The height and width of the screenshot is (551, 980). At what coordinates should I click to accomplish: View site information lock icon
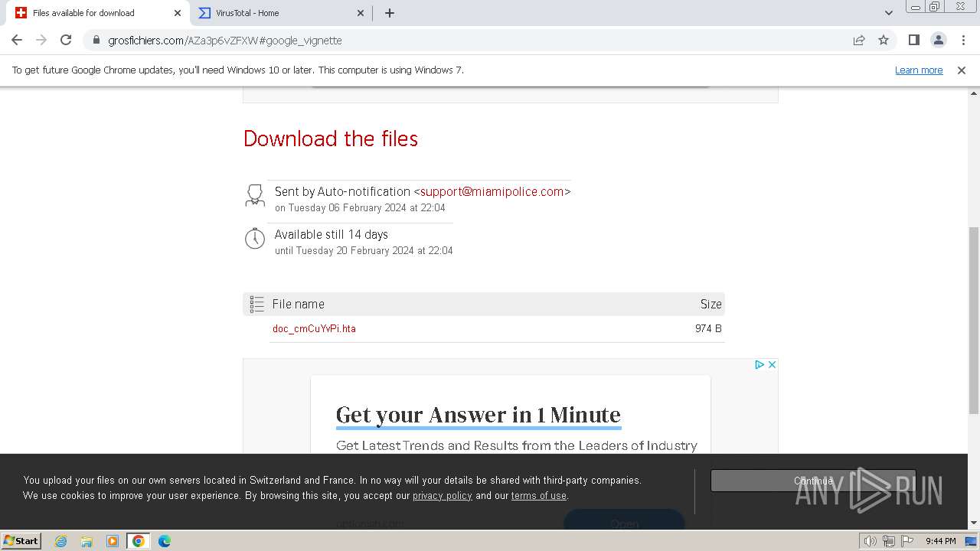tap(96, 41)
